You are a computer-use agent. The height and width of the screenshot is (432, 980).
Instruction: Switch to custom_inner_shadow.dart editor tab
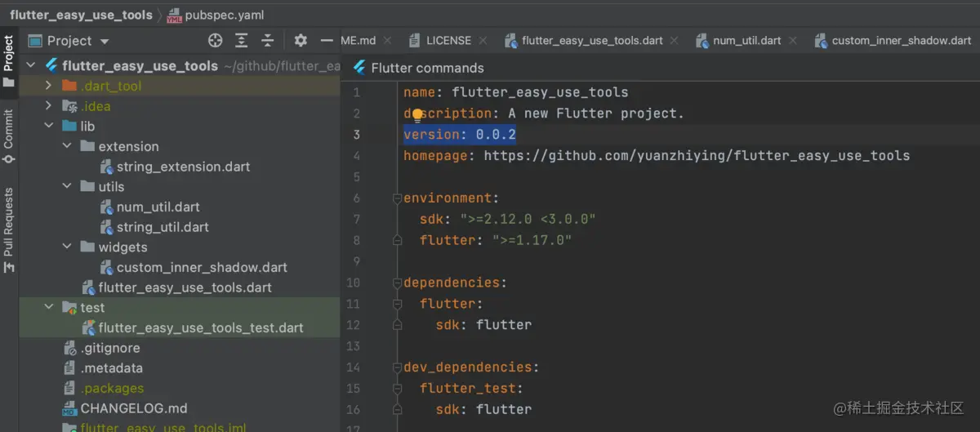[x=902, y=40]
